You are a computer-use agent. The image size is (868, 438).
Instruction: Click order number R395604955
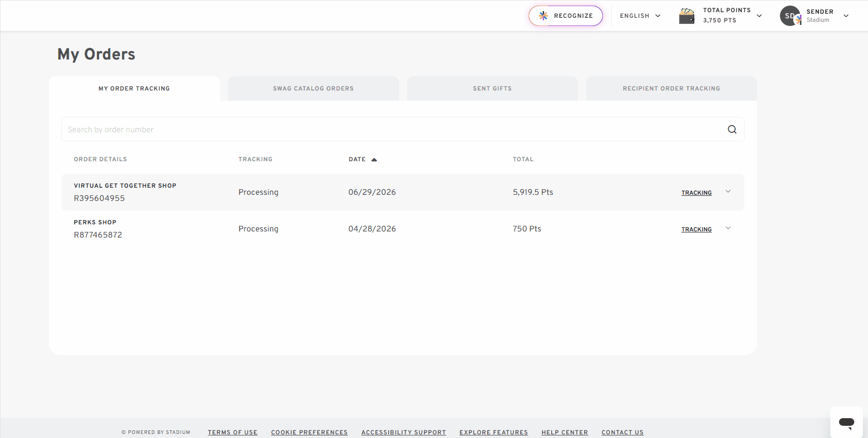point(99,198)
